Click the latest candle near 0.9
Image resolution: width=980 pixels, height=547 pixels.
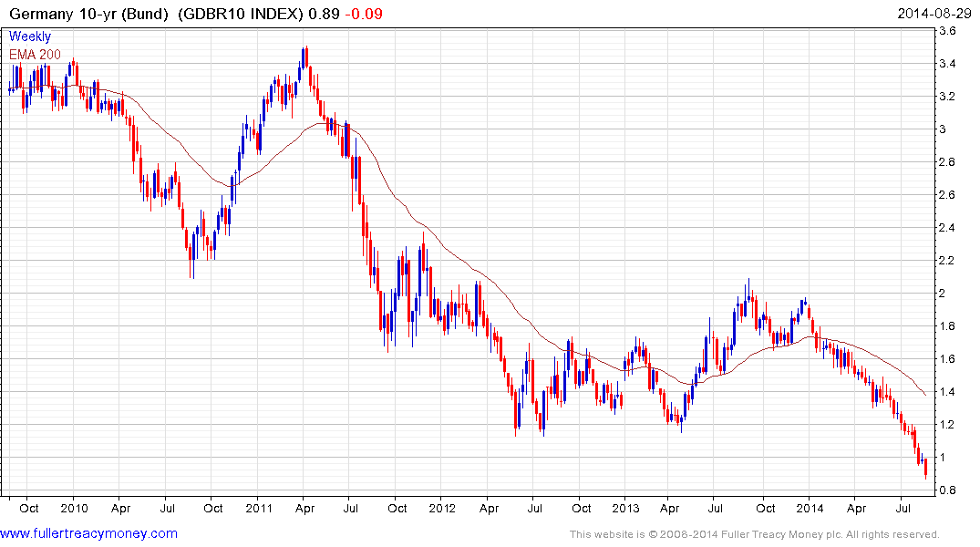pos(925,469)
